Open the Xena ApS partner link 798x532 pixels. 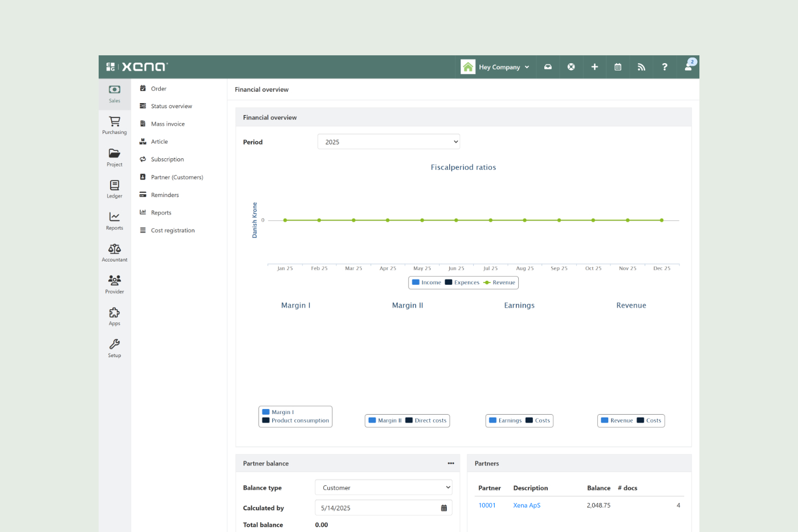527,505
